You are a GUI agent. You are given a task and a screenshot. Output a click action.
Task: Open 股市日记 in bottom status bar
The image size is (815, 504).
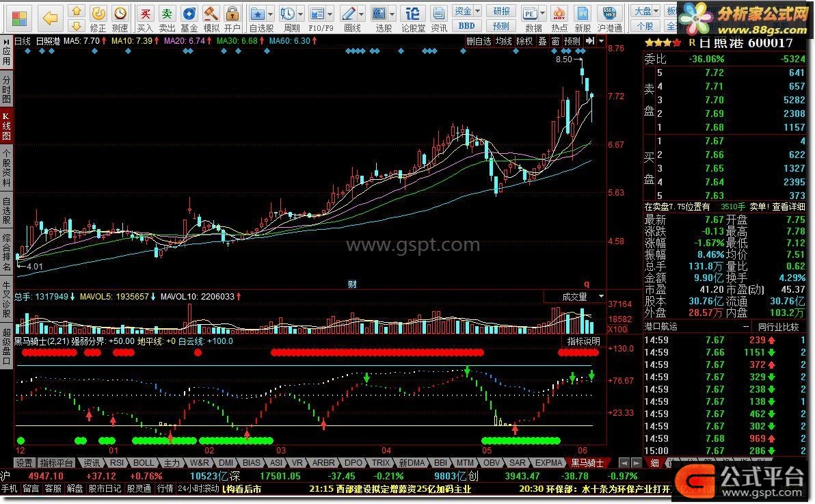click(105, 488)
